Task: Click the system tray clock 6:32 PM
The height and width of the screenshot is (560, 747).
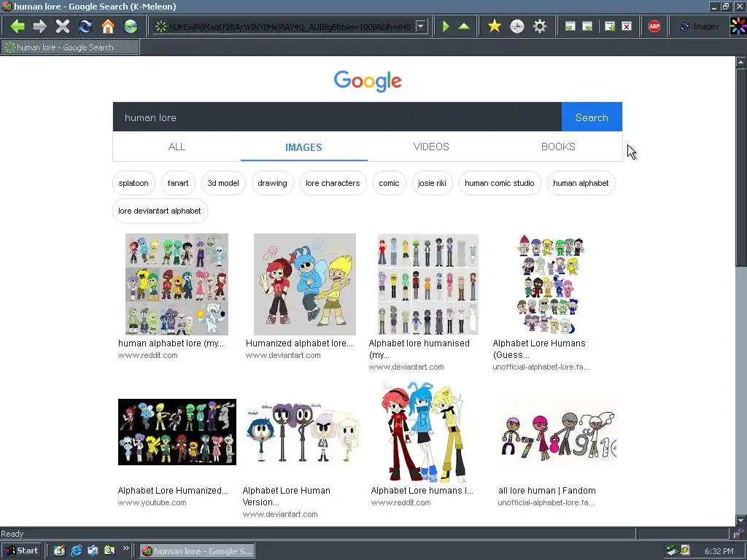Action: (719, 551)
